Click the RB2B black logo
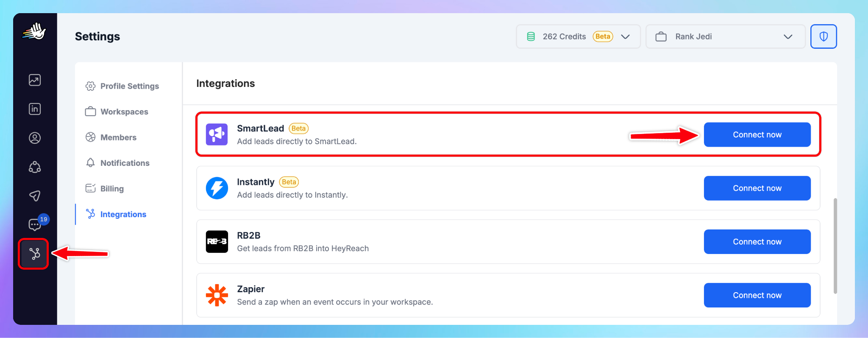Viewport: 868px width, 338px height. 217,241
